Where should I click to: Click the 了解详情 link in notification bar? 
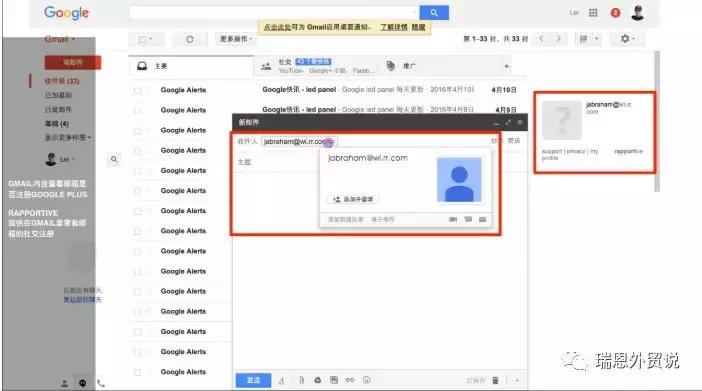pyautogui.click(x=394, y=27)
